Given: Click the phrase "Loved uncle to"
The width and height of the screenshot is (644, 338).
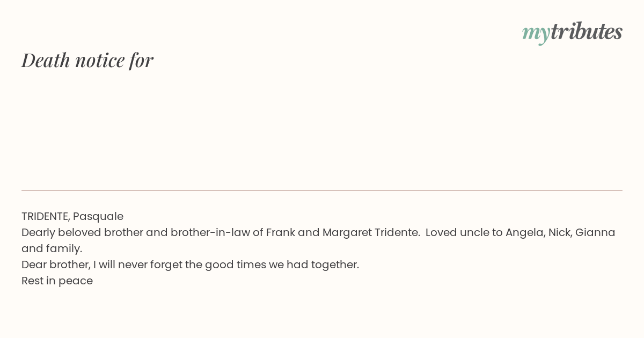Looking at the screenshot, I should click(x=464, y=232).
